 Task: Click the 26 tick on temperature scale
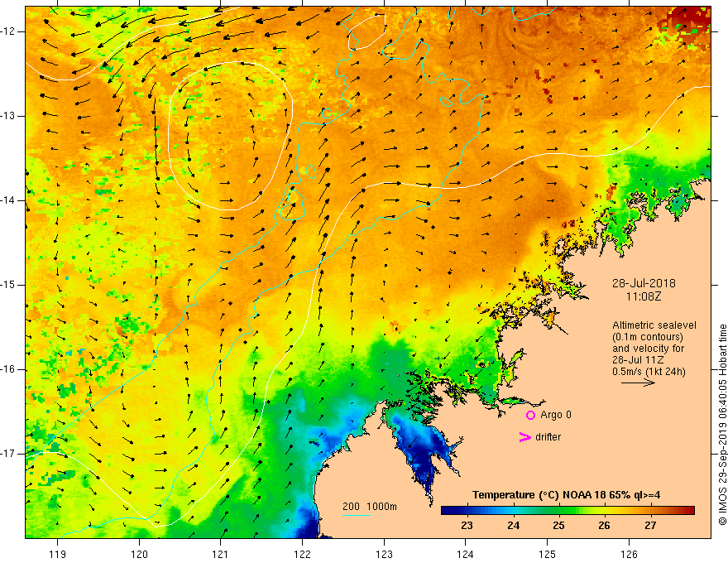[604, 526]
